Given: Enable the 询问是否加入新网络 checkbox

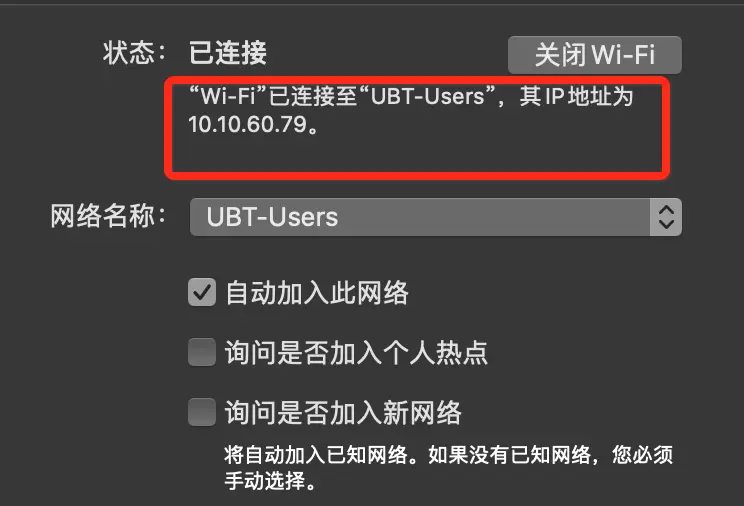Looking at the screenshot, I should pyautogui.click(x=202, y=412).
